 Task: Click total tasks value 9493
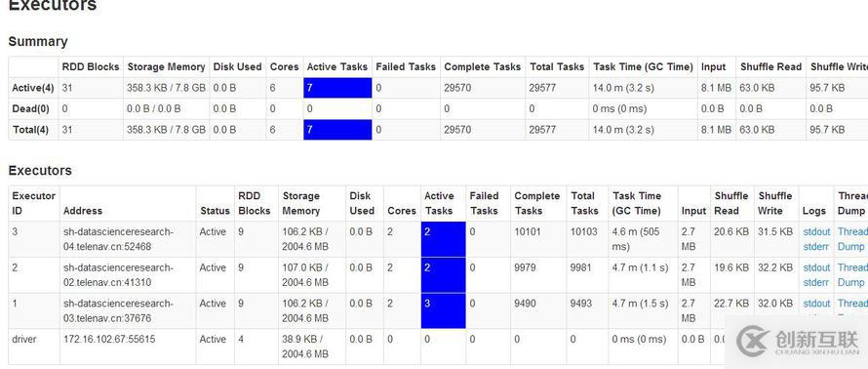click(582, 304)
